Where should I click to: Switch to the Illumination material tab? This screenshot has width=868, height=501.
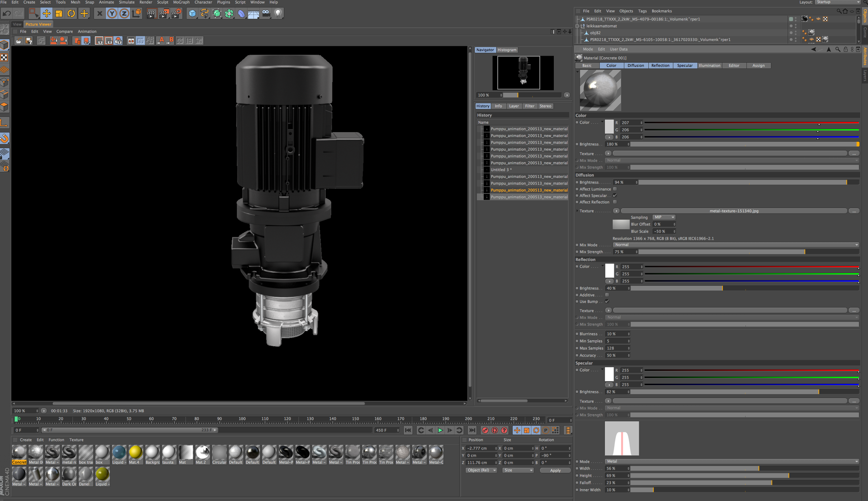(709, 66)
